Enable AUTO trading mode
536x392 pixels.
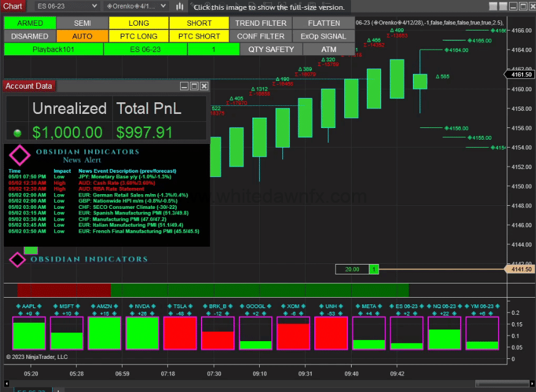point(82,36)
